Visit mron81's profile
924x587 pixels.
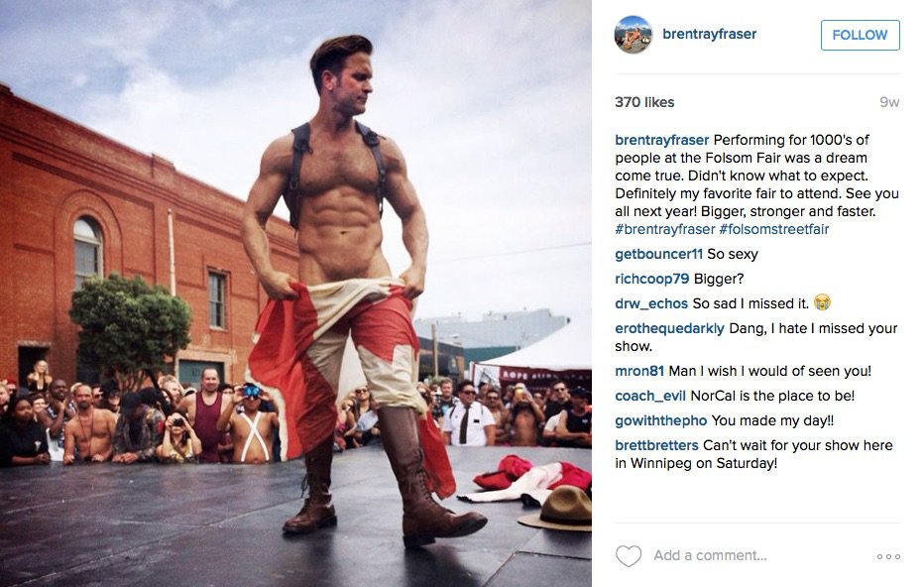(639, 371)
